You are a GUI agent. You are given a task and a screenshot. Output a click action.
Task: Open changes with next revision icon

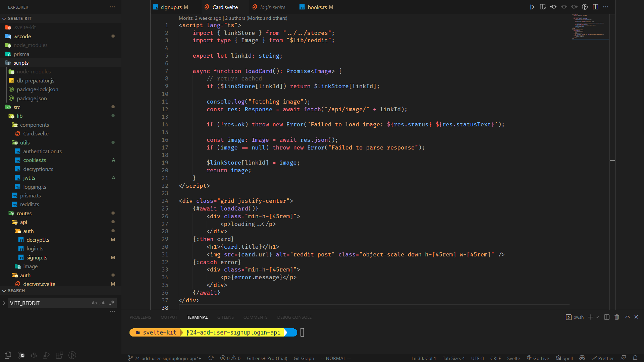575,7
